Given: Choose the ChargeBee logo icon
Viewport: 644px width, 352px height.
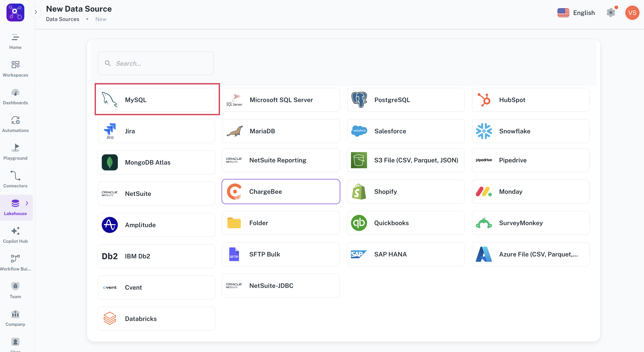Looking at the screenshot, I should (x=234, y=191).
